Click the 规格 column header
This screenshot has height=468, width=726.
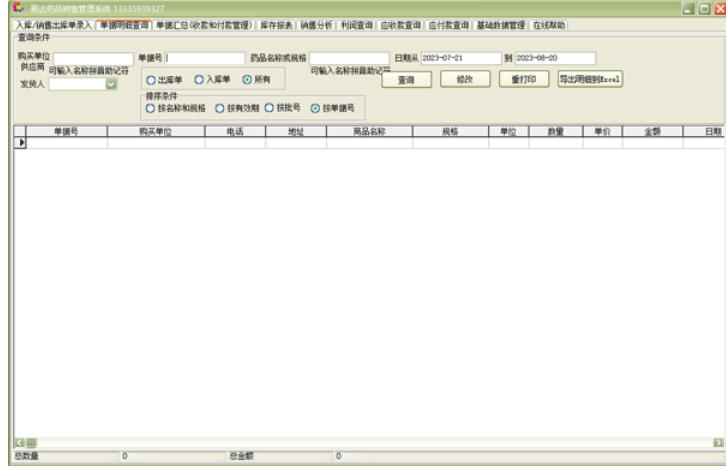[x=451, y=131]
